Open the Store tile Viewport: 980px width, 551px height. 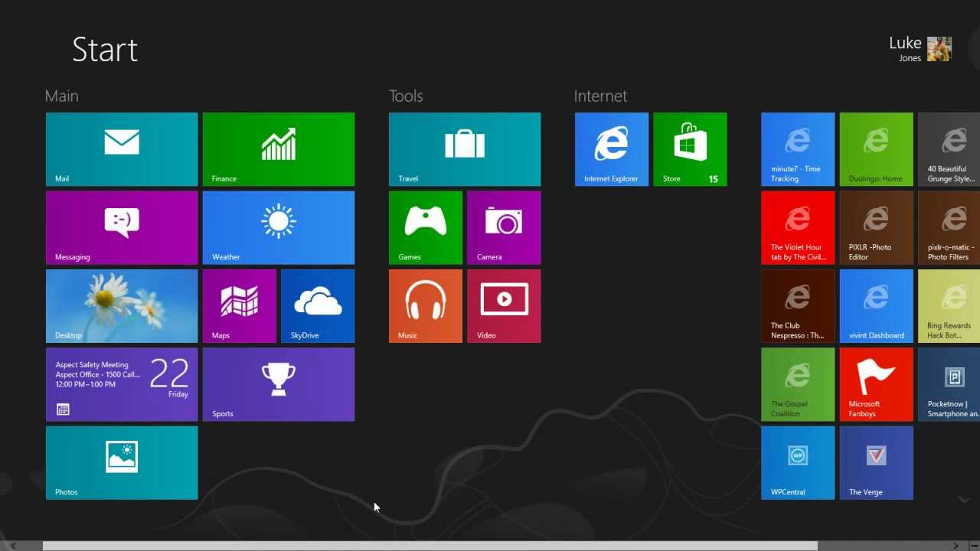(690, 149)
